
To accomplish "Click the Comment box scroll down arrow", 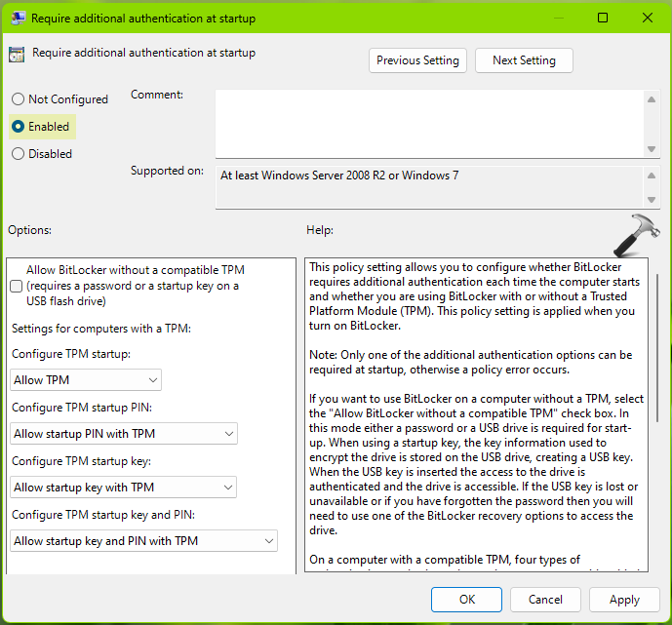I will click(652, 148).
